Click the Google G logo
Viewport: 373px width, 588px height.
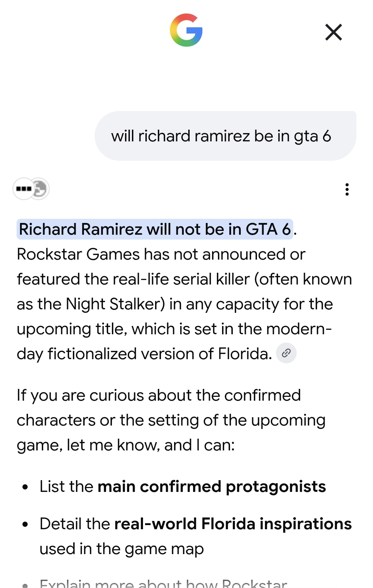click(x=186, y=30)
